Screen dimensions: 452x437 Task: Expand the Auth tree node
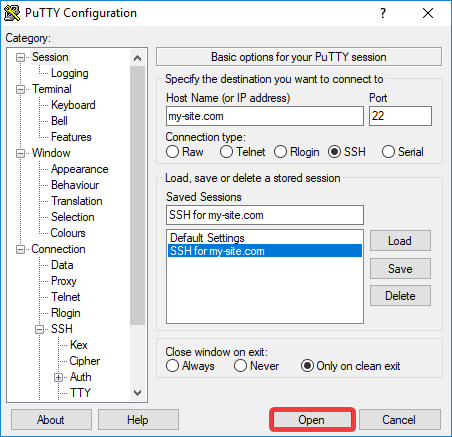coord(59,377)
